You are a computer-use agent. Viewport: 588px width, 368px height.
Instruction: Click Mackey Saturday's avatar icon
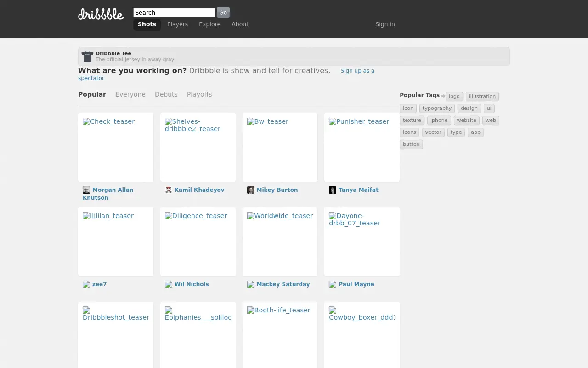[251, 284]
